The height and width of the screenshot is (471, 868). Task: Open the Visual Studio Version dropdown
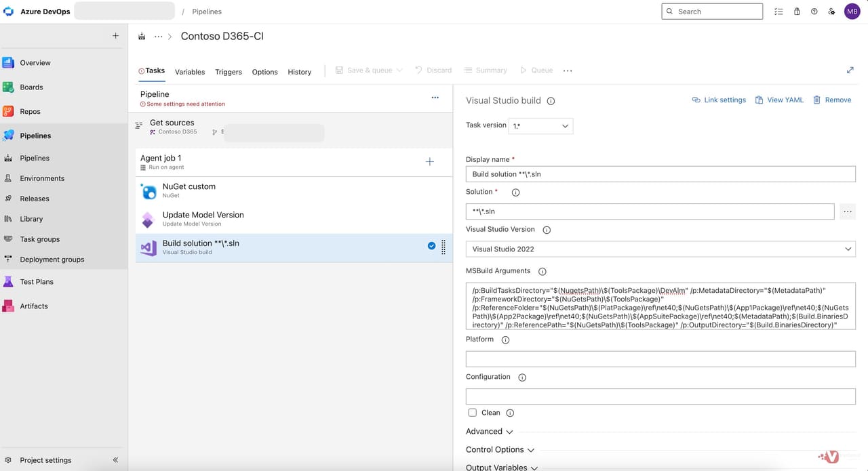660,249
